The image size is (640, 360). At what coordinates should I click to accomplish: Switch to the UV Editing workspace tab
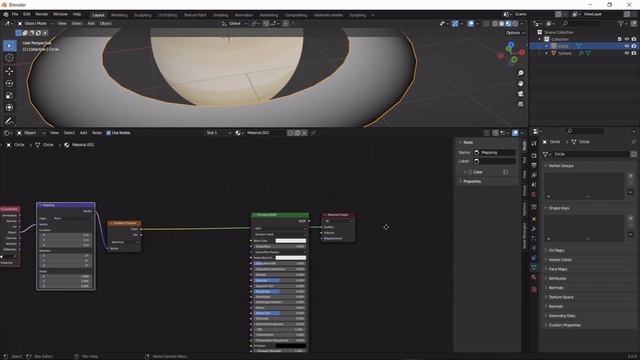tap(167, 15)
